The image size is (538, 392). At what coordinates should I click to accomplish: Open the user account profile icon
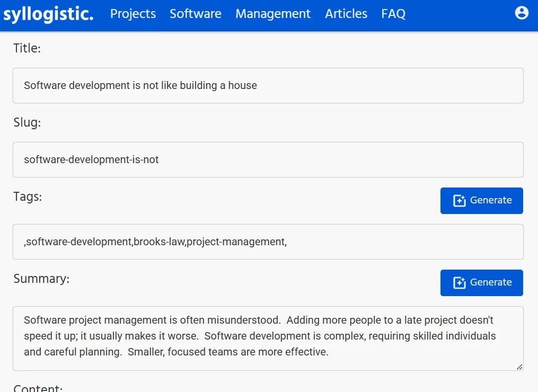(x=522, y=13)
